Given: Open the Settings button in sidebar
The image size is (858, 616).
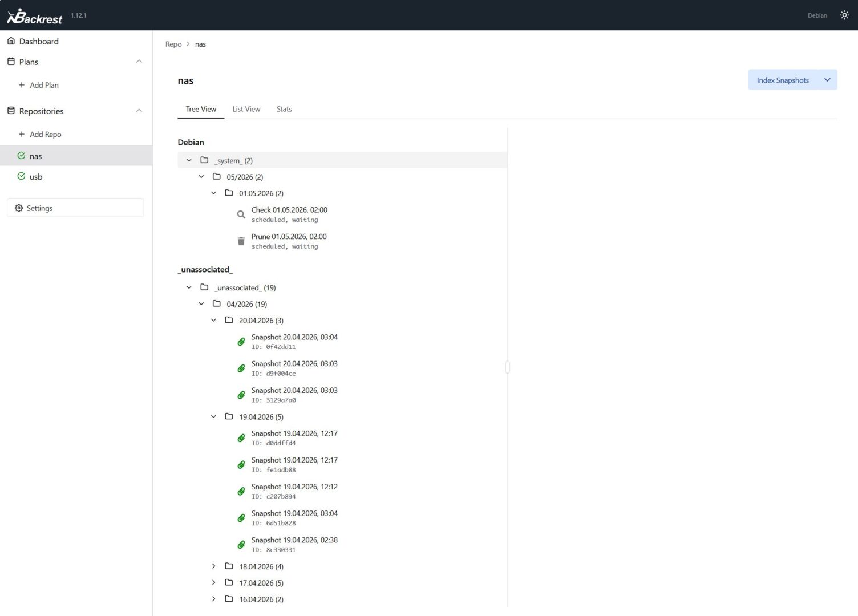Looking at the screenshot, I should 75,208.
